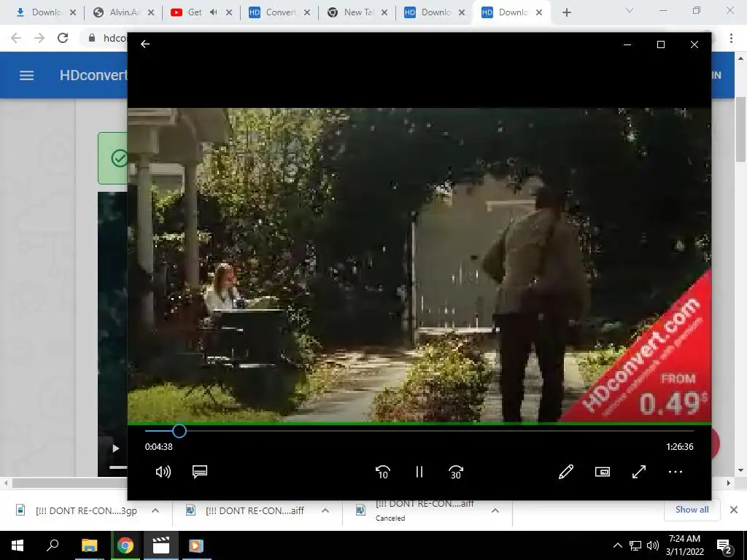Open File Explorer from the taskbar
747x560 pixels.
click(x=89, y=545)
